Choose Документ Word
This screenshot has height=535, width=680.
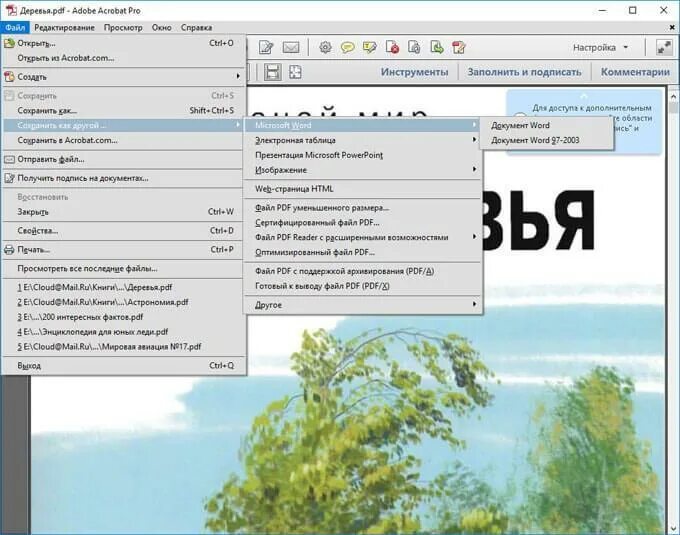tap(546, 125)
